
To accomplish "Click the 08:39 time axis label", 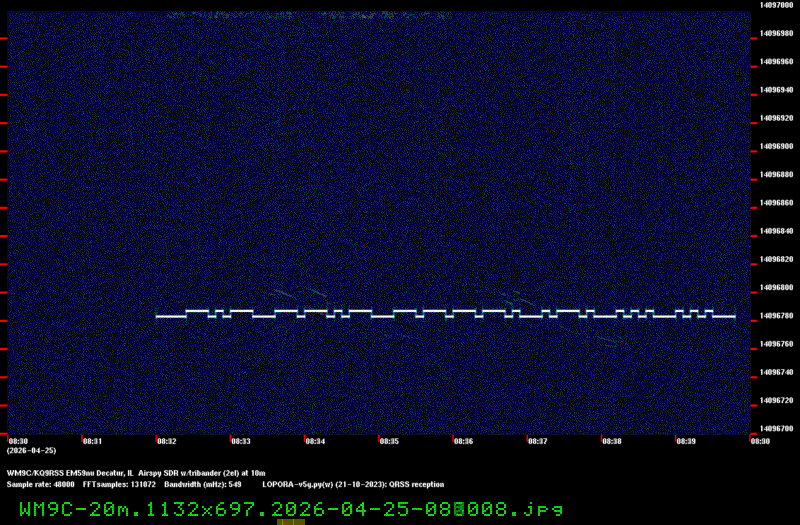I will pyautogui.click(x=686, y=441).
